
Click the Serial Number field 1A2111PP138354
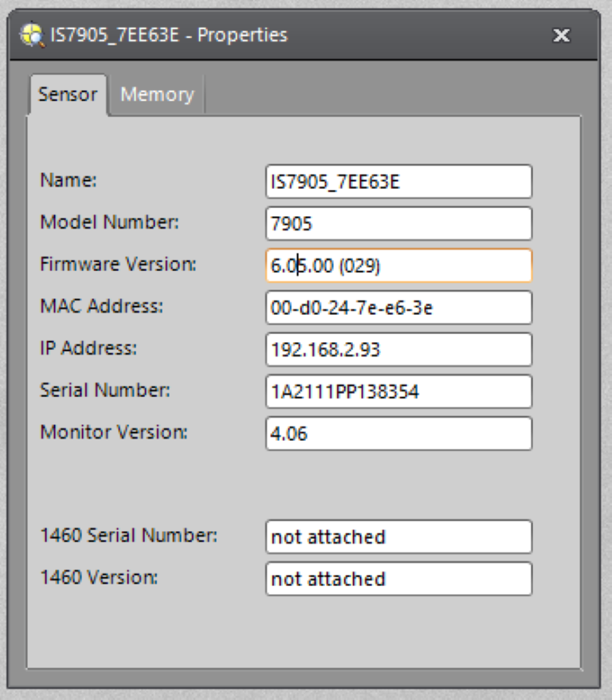coord(398,391)
